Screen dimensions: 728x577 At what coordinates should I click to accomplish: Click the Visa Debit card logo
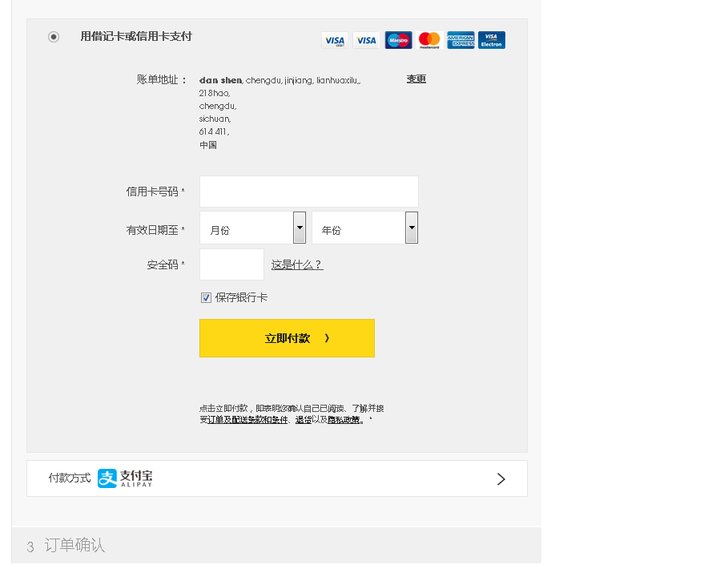(335, 40)
